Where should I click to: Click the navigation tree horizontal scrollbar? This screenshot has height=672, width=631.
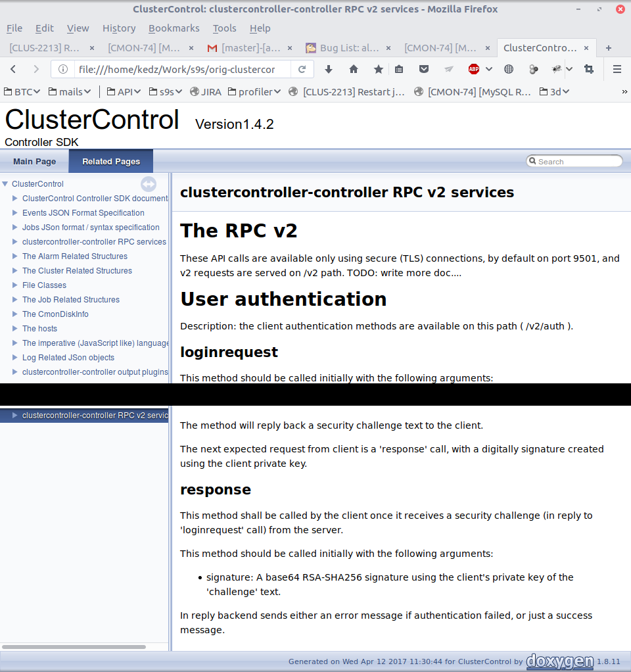click(x=74, y=647)
